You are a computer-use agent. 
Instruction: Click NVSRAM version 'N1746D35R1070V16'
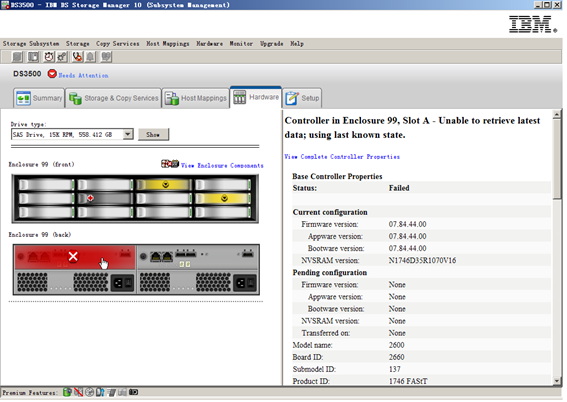[x=422, y=261]
